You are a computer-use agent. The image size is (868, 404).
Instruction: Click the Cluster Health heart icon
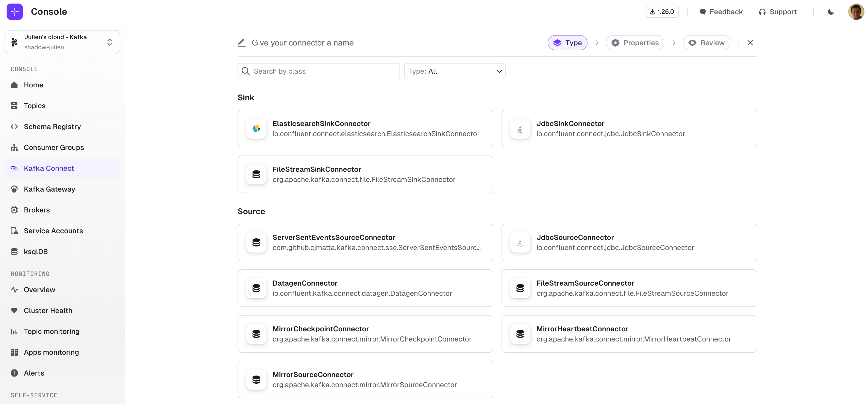(14, 310)
